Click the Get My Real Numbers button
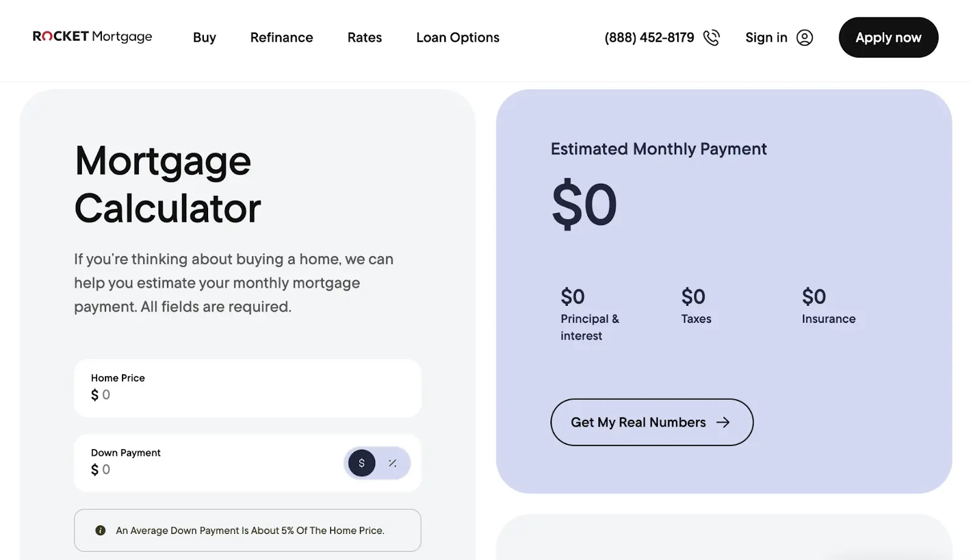The height and width of the screenshot is (560, 971). pyautogui.click(x=651, y=422)
